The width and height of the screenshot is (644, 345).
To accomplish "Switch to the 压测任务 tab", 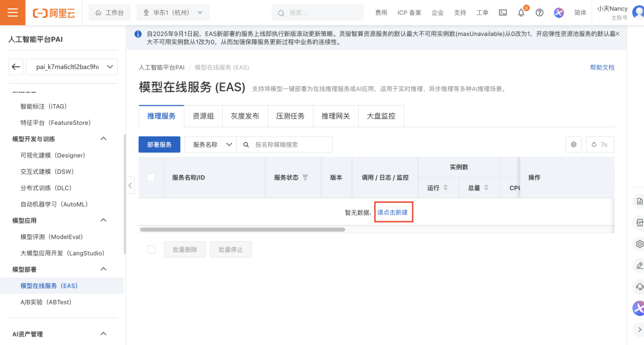I will (x=290, y=117).
